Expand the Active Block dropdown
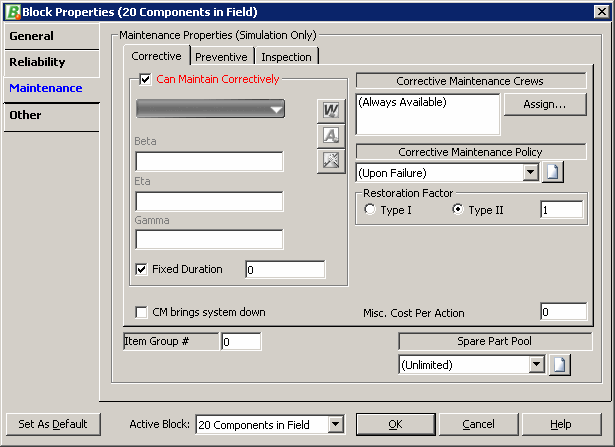The height and width of the screenshot is (447, 615). pos(336,424)
